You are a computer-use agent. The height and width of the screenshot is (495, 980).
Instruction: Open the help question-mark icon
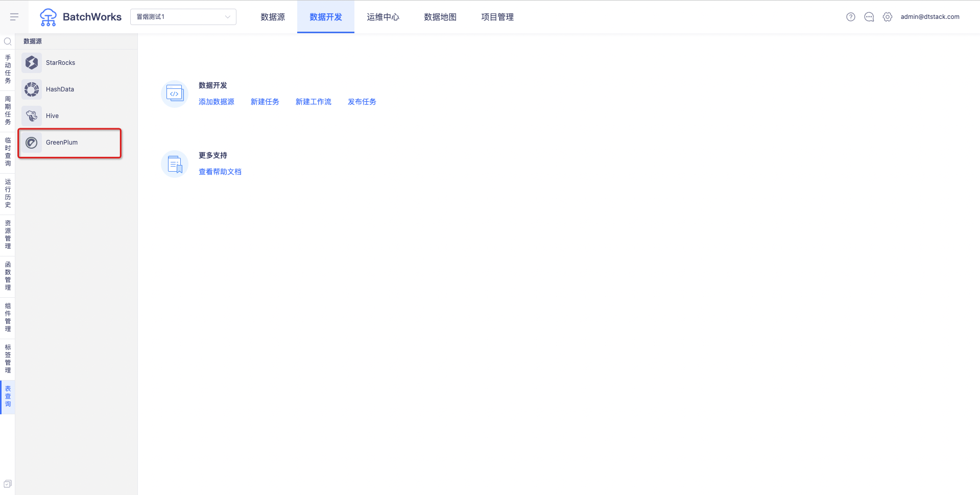851,17
